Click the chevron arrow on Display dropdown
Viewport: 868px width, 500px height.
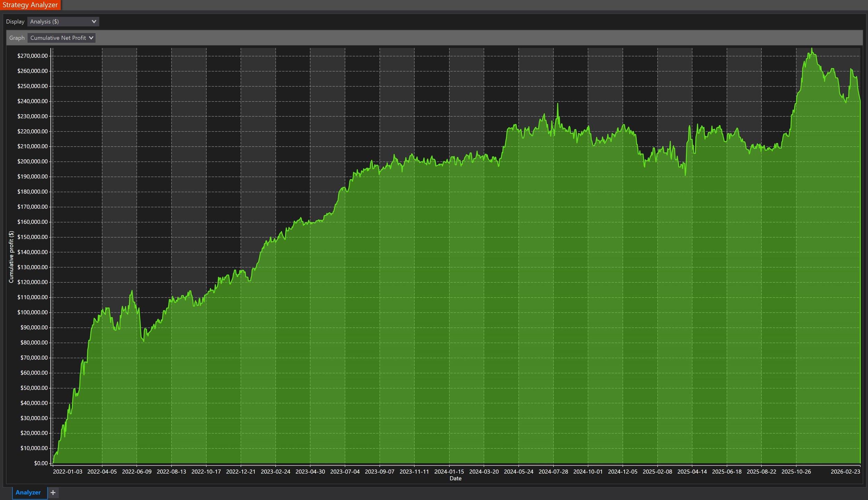click(x=94, y=22)
